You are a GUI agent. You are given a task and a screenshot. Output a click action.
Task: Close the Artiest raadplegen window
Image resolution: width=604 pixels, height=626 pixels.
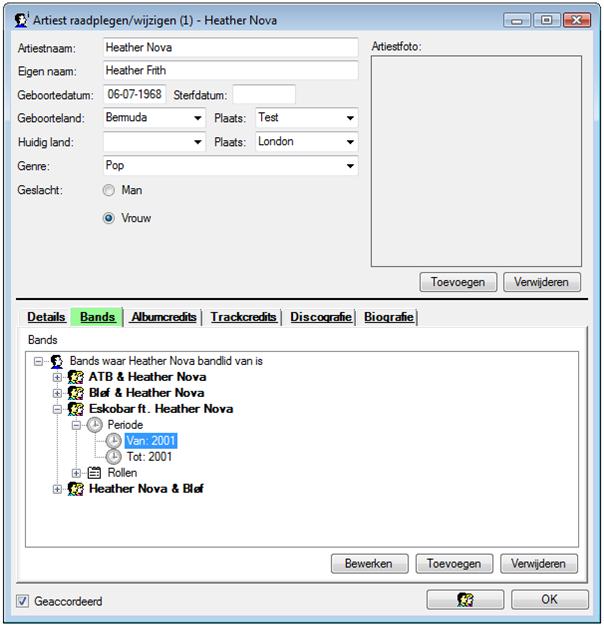pos(576,20)
